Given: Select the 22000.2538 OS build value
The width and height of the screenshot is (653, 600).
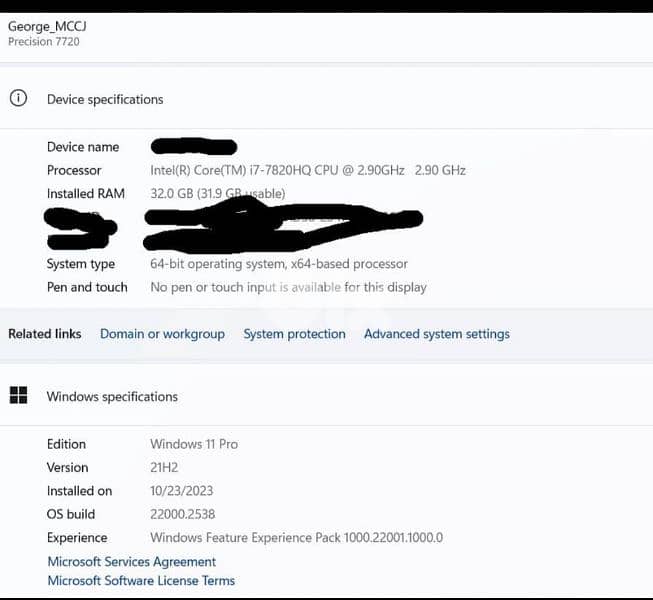Looking at the screenshot, I should [x=183, y=514].
